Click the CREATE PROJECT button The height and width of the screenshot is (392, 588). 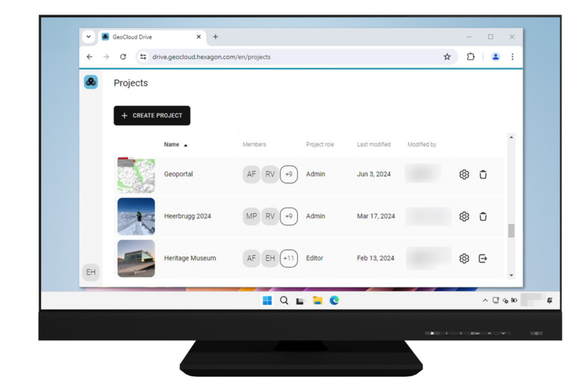[x=152, y=116]
